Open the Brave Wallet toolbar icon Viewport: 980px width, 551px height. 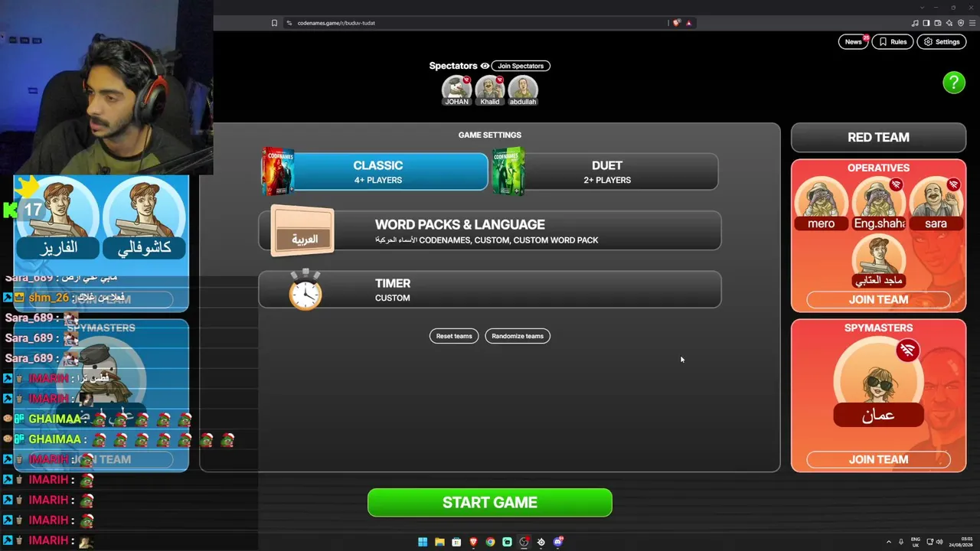938,23
